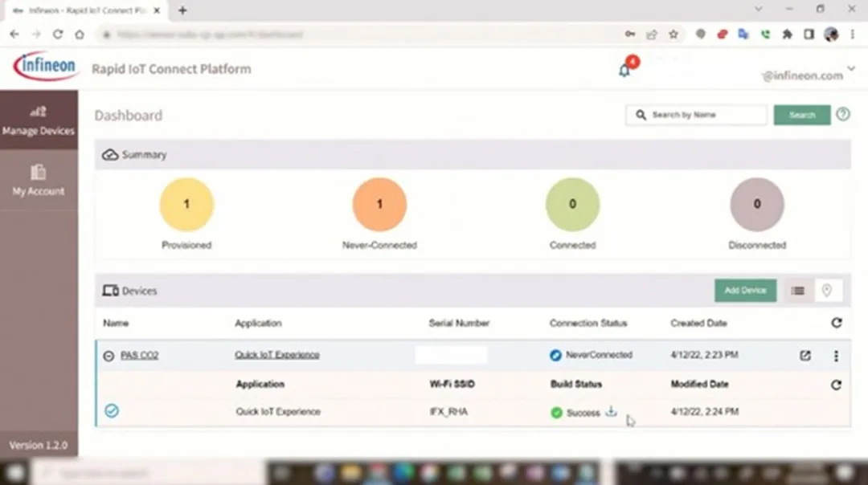Collapse the PAS CO2 device row

pos(108,356)
